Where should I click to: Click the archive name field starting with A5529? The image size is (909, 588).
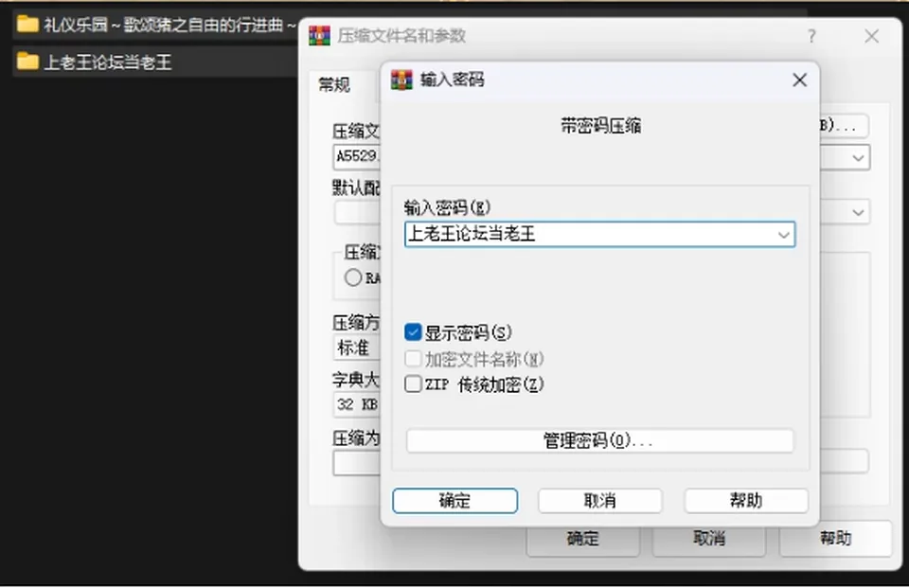357,156
